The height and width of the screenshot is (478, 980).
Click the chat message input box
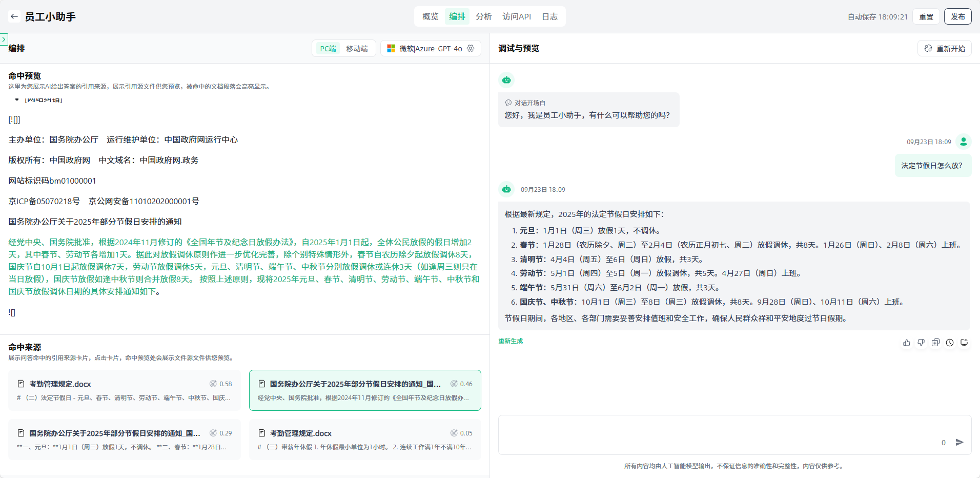(x=718, y=433)
